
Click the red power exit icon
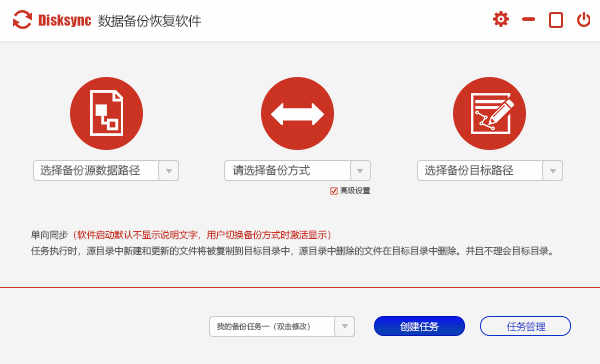click(x=584, y=20)
